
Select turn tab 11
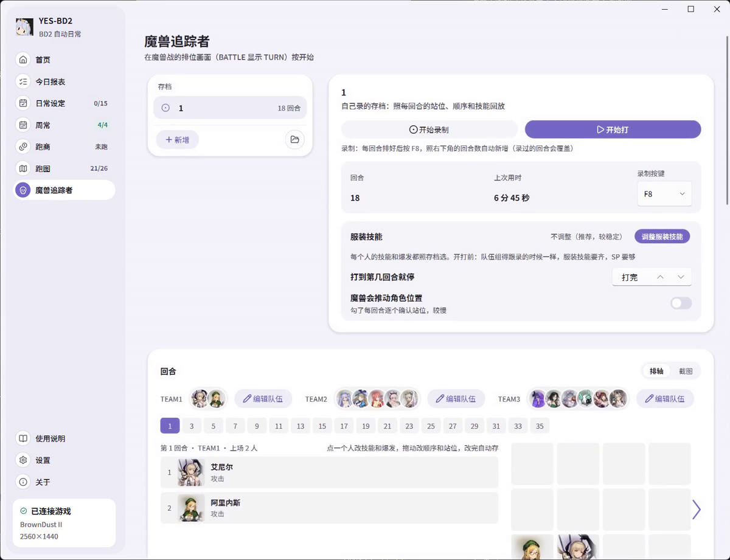[279, 426]
